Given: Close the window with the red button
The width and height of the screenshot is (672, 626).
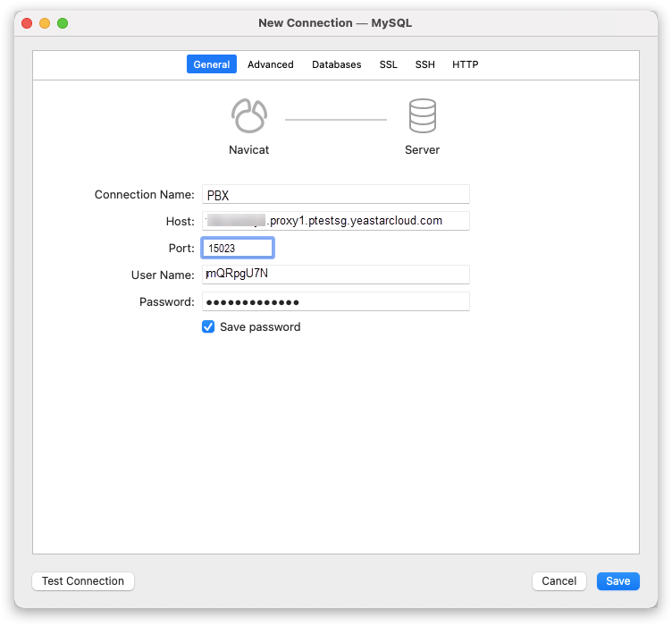Looking at the screenshot, I should point(27,23).
